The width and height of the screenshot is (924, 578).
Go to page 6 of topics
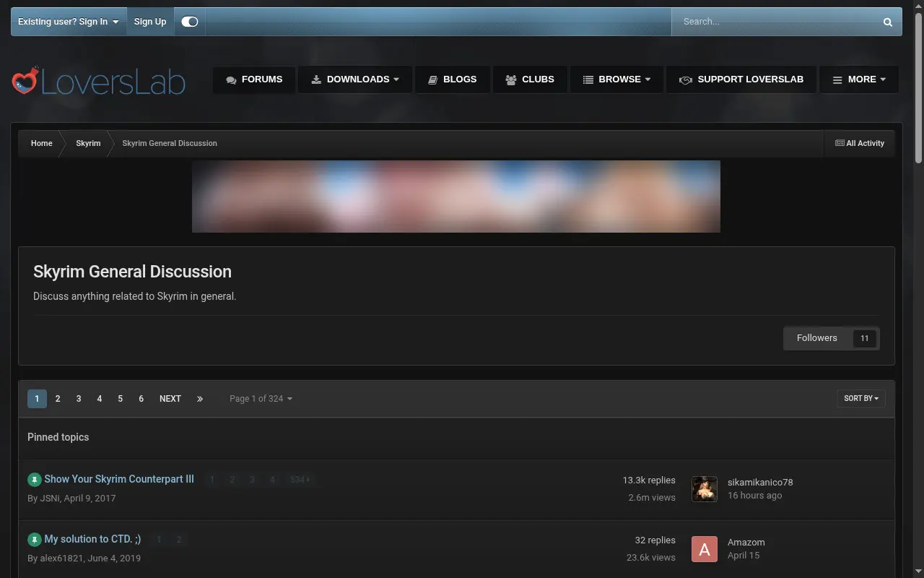[141, 399]
